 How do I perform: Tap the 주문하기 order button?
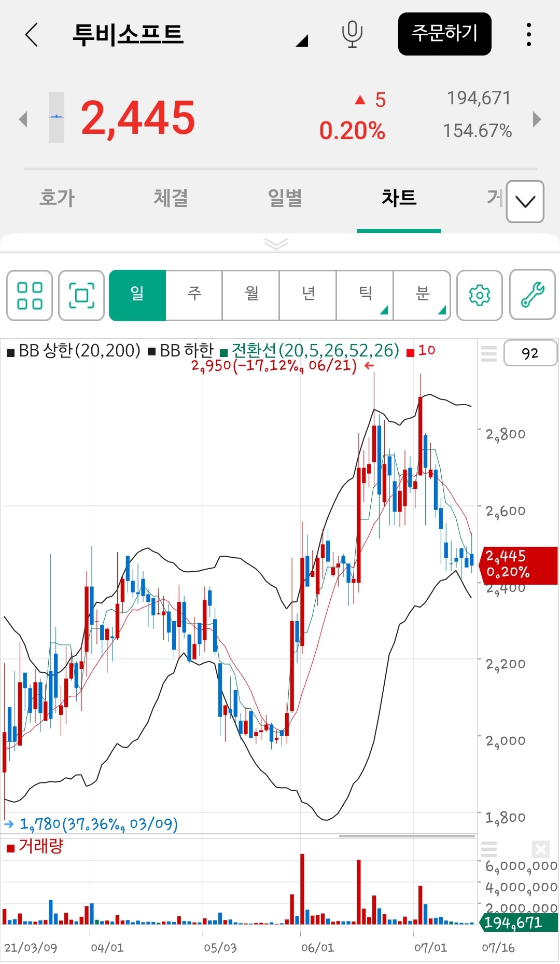[444, 34]
